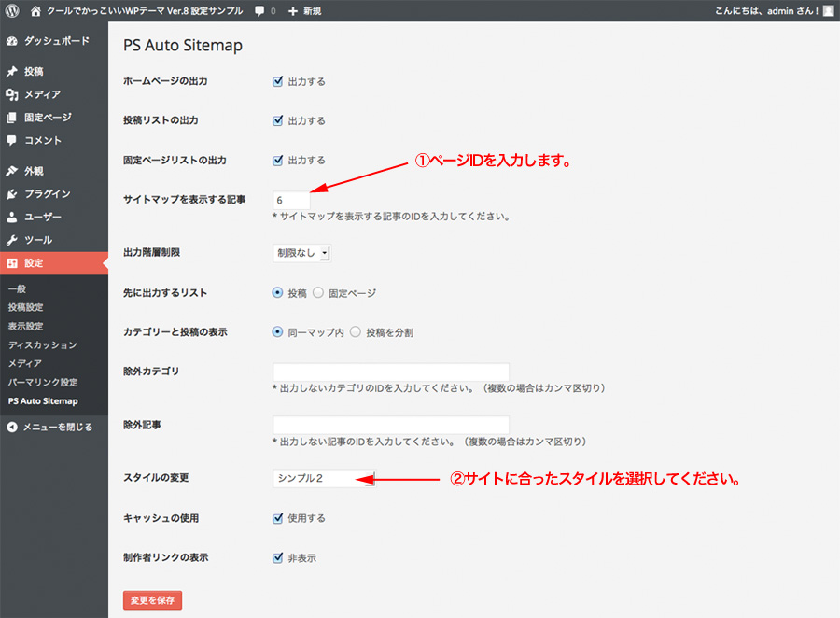Toggle 固定ページリストの出力 checkbox
Viewport: 840px width, 618px height.
coord(277,161)
